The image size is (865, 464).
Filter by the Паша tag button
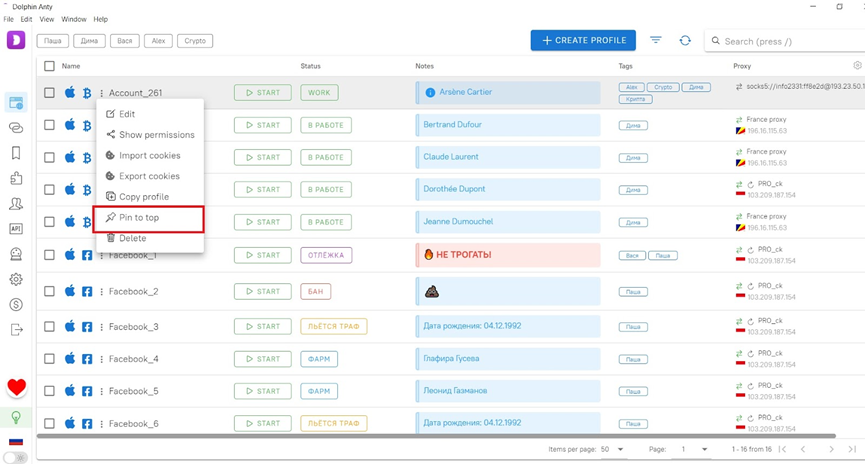[52, 41]
